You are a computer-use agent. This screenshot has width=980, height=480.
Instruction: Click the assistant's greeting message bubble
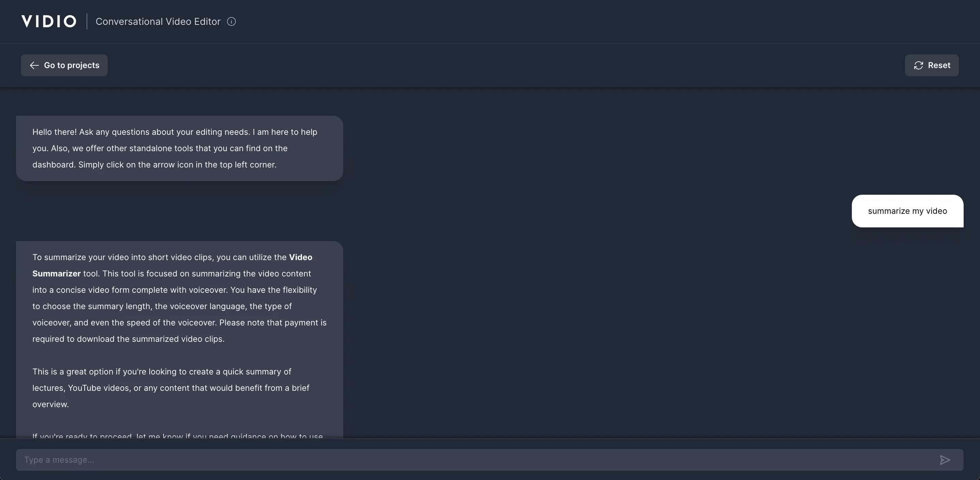(x=179, y=148)
